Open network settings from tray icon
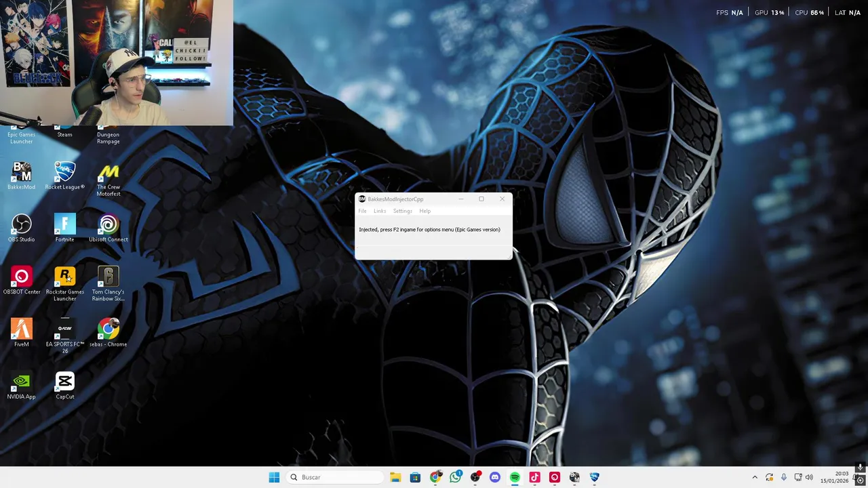This screenshot has height=488, width=868. click(798, 478)
